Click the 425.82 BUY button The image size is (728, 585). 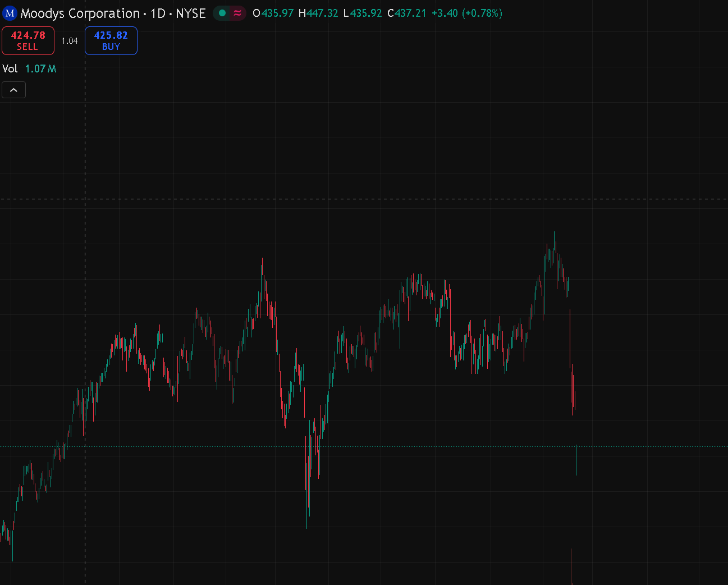pos(111,40)
